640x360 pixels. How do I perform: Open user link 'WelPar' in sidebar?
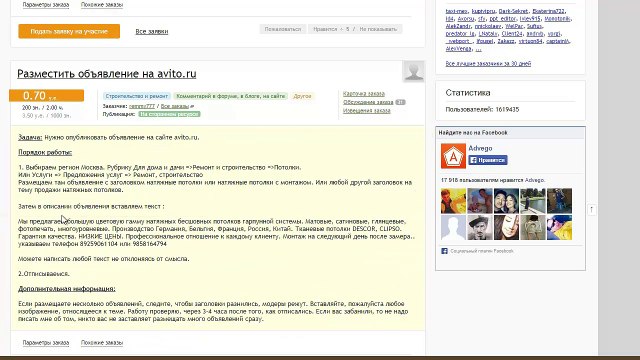tap(514, 26)
